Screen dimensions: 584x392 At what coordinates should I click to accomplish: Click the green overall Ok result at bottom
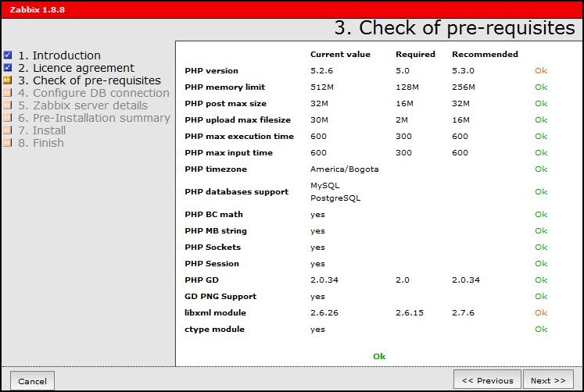[379, 356]
